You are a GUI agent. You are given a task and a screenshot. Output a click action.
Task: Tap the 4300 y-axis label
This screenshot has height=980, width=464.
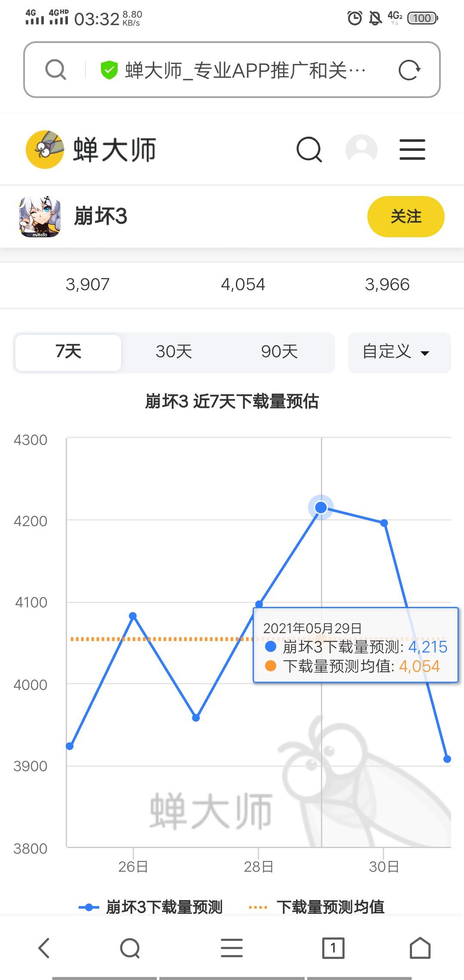point(31,440)
